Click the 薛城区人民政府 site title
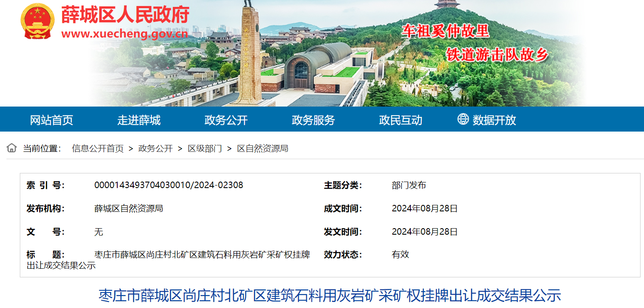 pyautogui.click(x=125, y=15)
